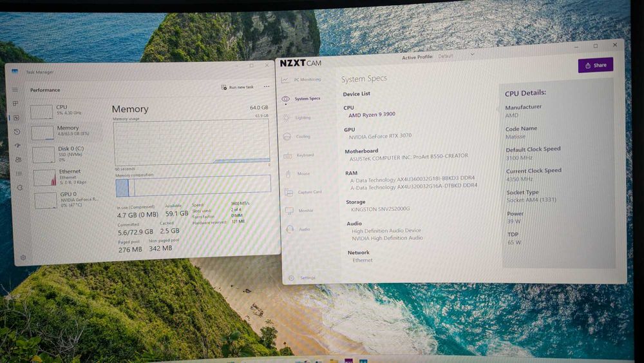The image size is (644, 363).
Task: Click the TDP value 65 W
Action: coord(514,242)
